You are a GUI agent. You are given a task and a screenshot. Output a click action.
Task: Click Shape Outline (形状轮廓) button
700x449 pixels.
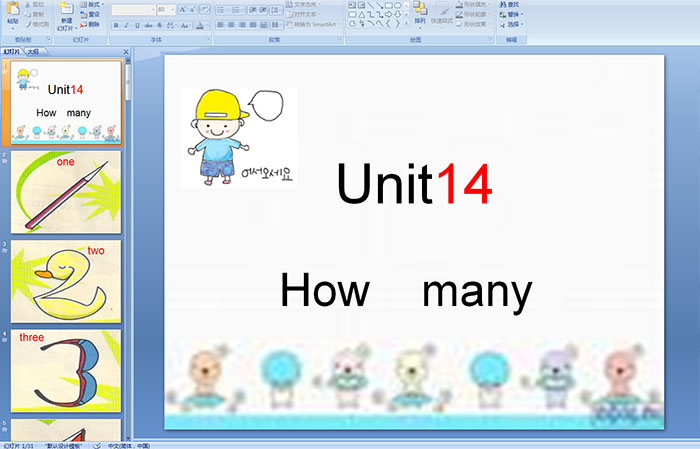[x=472, y=14]
